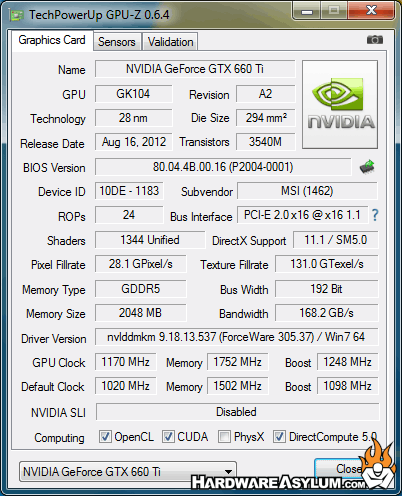Click default Boost field 1098 MHz
Viewport: 402px width, 496px height.
coord(348,386)
